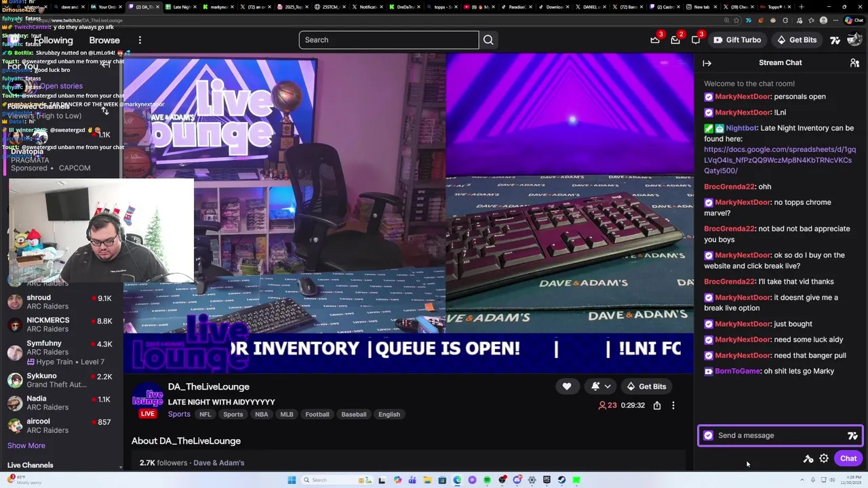Screen dimensions: 868x488
Task: Open chat settings gear icon
Action: (x=824, y=459)
